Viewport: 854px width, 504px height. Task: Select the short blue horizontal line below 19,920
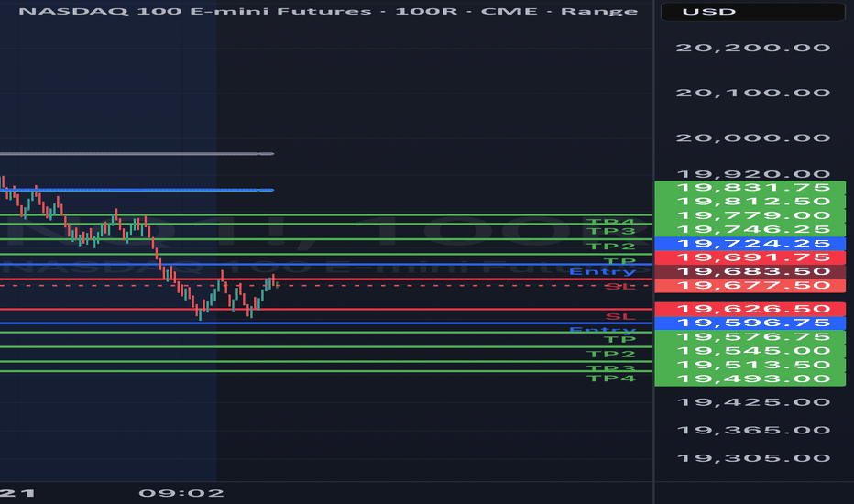pos(137,190)
